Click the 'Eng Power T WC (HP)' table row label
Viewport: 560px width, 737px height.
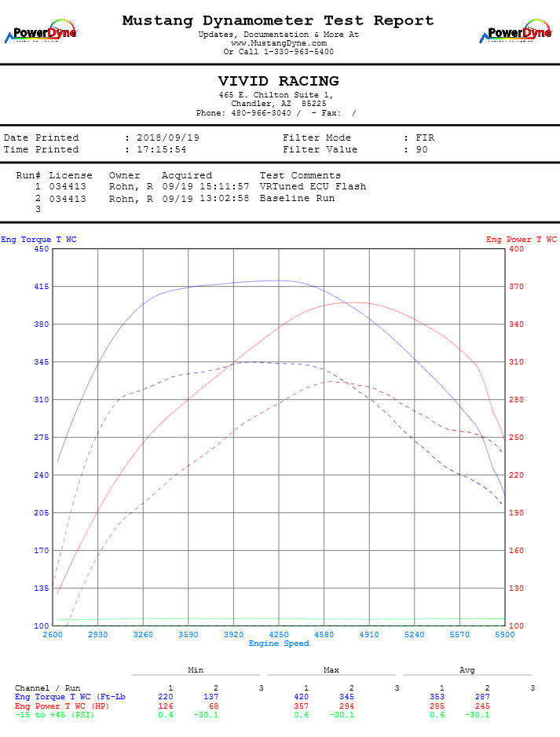[61, 706]
